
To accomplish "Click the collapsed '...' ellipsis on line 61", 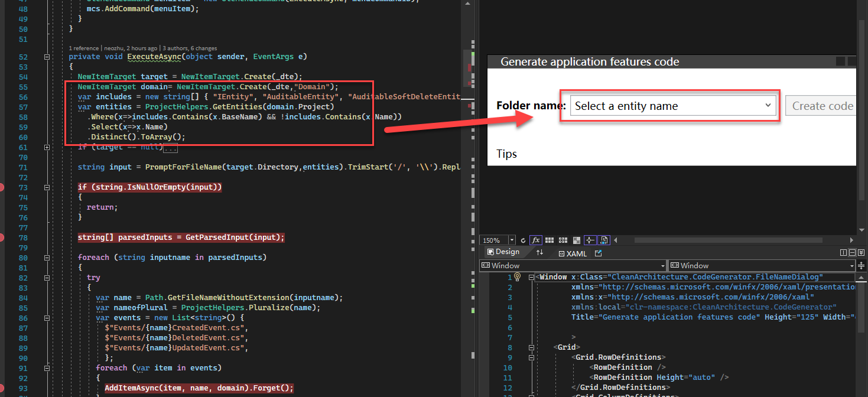I will 170,147.
